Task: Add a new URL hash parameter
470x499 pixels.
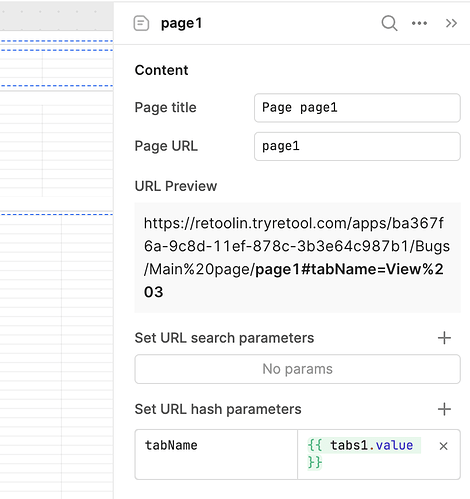Action: [444, 409]
